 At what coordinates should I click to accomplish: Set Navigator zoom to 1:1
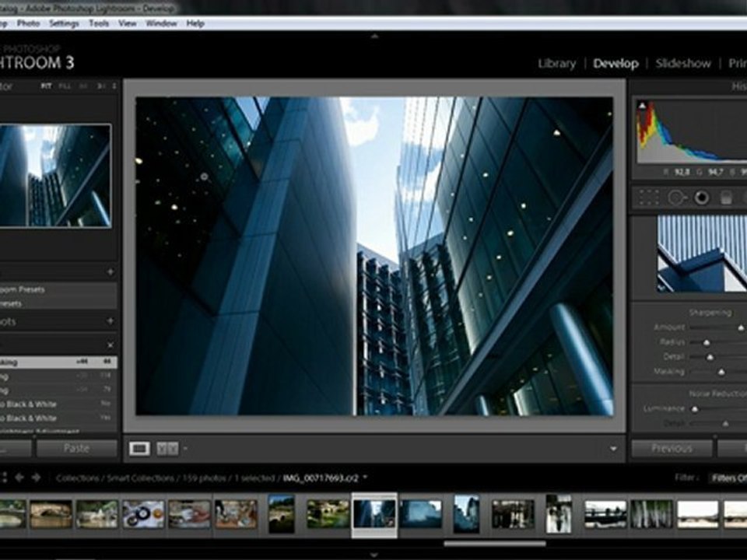83,86
